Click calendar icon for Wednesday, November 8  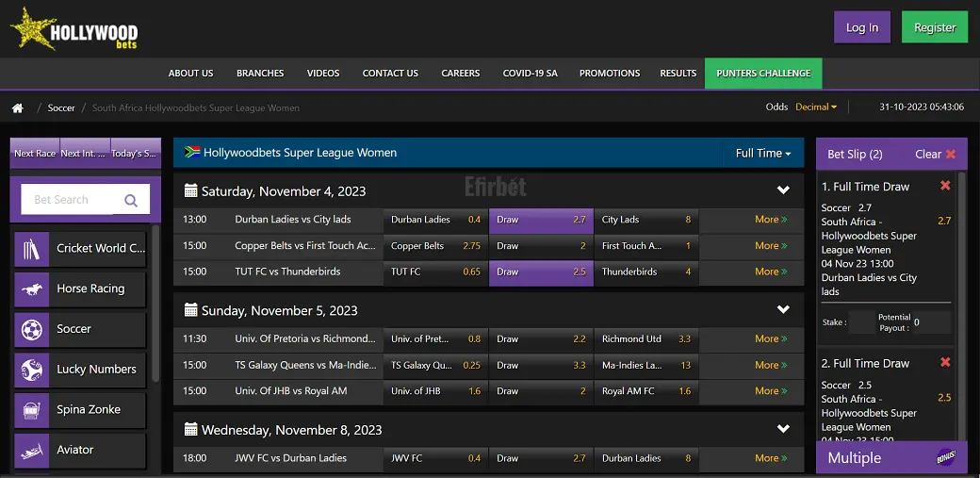190,429
